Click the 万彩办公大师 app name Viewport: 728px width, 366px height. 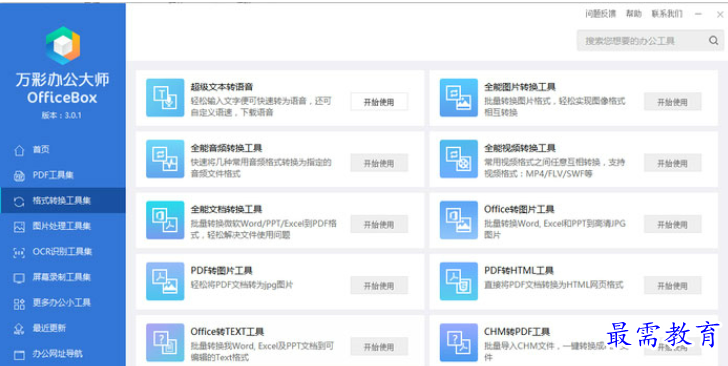63,79
